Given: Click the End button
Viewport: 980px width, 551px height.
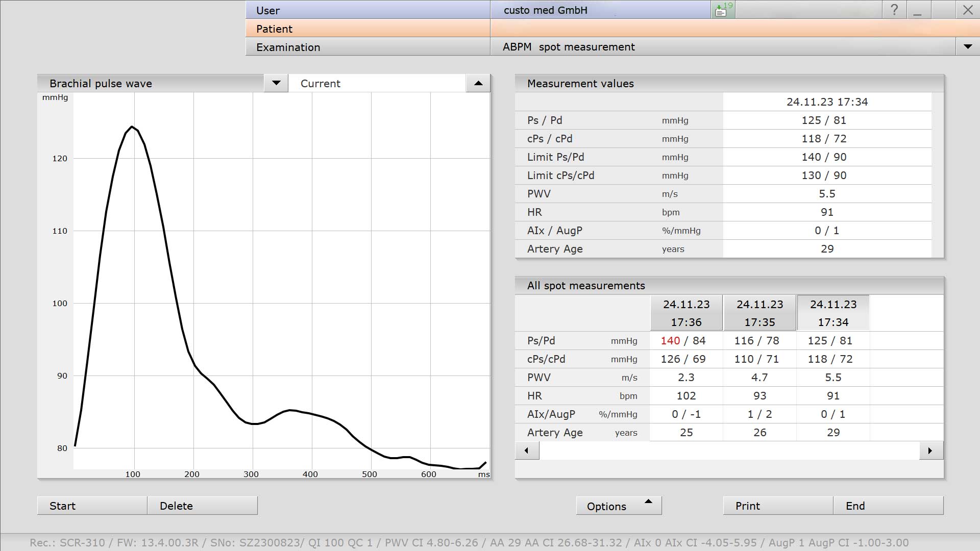Looking at the screenshot, I should pyautogui.click(x=888, y=506).
